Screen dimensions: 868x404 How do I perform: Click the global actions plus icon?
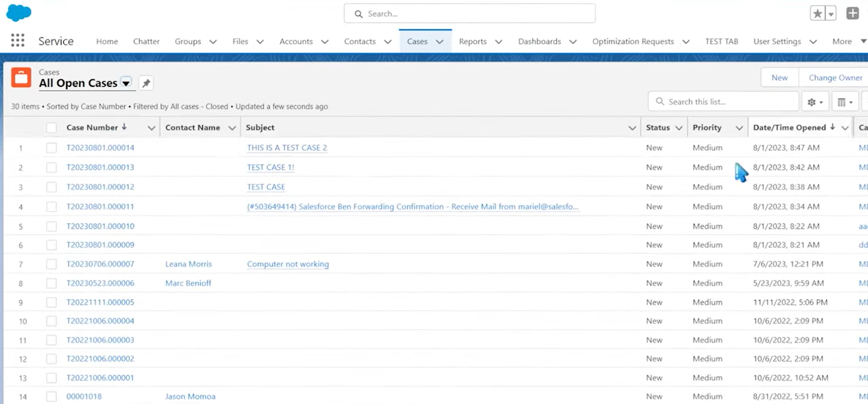[x=853, y=14]
